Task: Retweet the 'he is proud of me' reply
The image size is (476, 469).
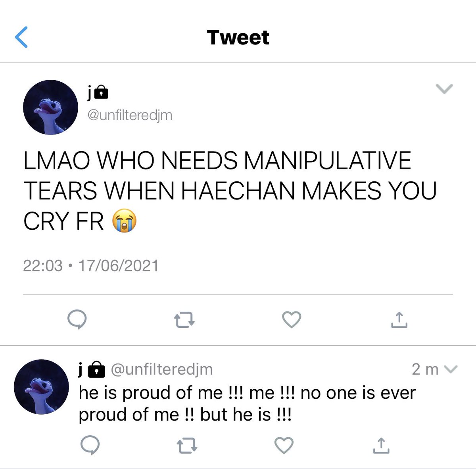Action: tap(187, 445)
